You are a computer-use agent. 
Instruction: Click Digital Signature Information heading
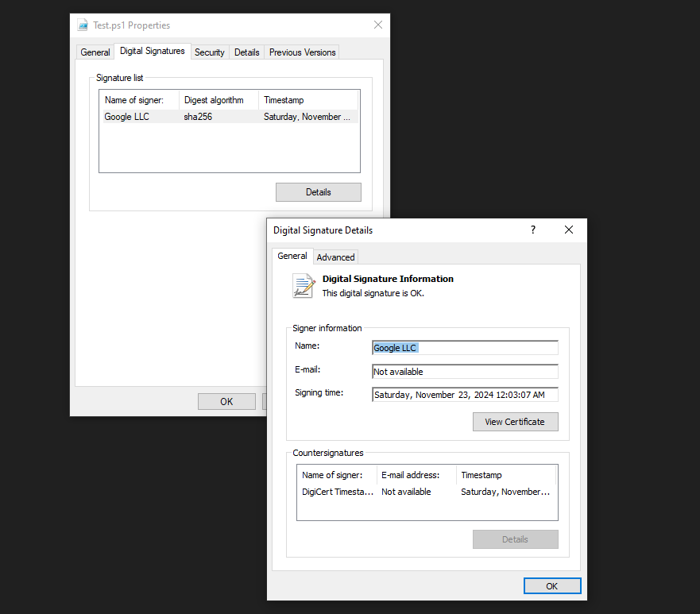point(388,279)
